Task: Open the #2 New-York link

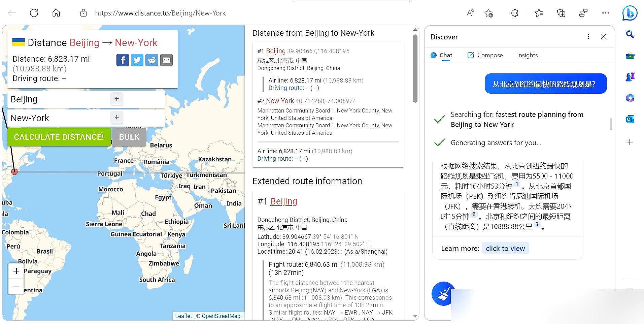Action: coord(280,101)
